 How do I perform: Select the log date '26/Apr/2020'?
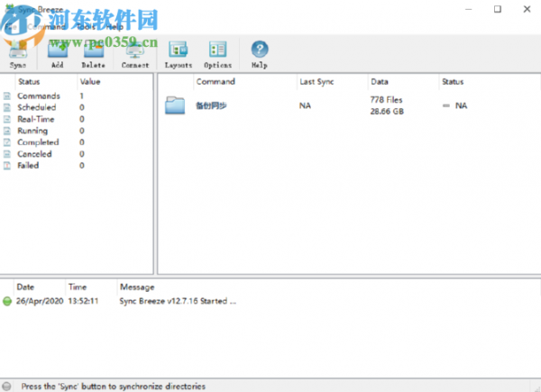click(x=40, y=301)
